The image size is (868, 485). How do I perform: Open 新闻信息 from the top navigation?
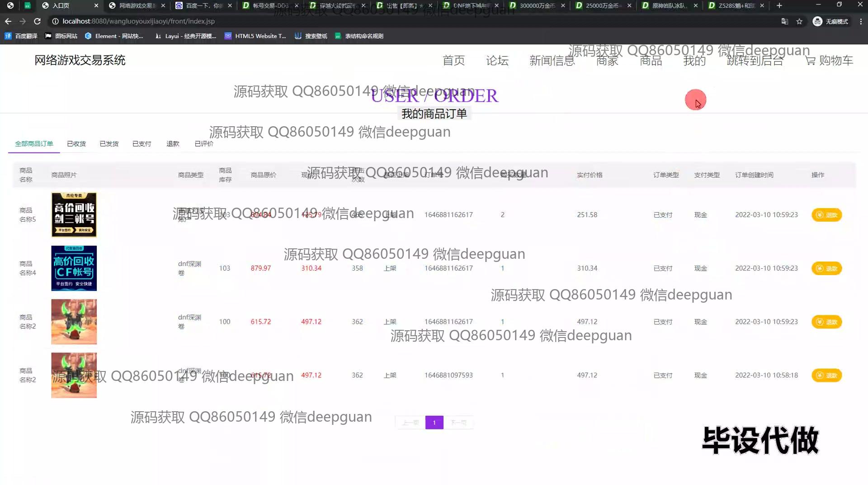coord(552,61)
